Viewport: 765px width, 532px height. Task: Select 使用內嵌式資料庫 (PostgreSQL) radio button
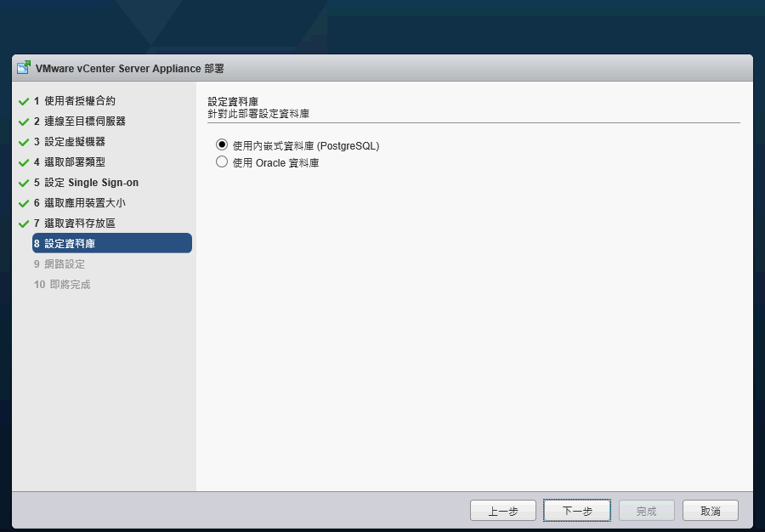(222, 144)
